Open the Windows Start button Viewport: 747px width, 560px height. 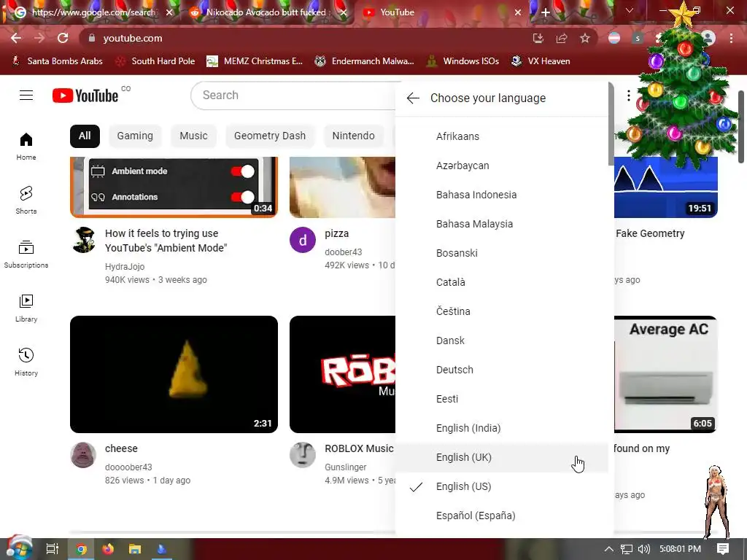pos(19,548)
